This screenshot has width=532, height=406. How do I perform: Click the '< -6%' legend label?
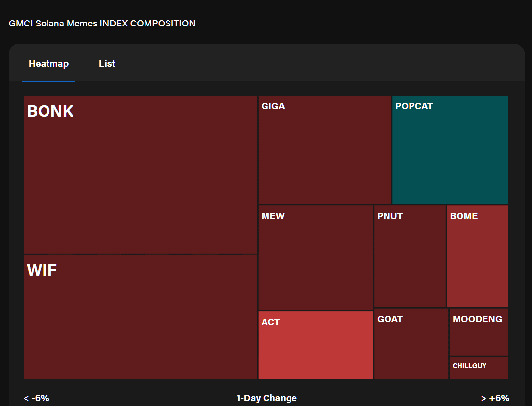point(36,398)
